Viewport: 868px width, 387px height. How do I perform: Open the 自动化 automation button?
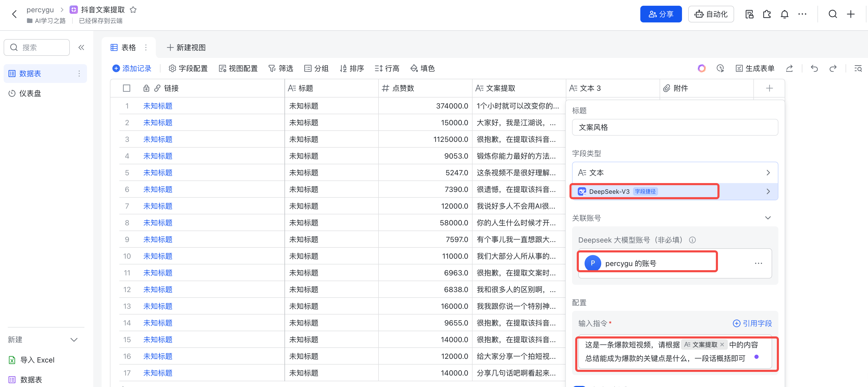point(711,14)
